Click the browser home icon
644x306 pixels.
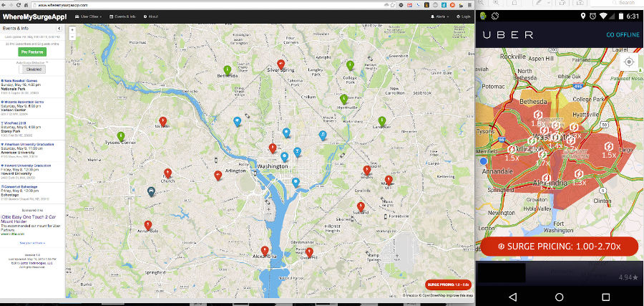26,5
